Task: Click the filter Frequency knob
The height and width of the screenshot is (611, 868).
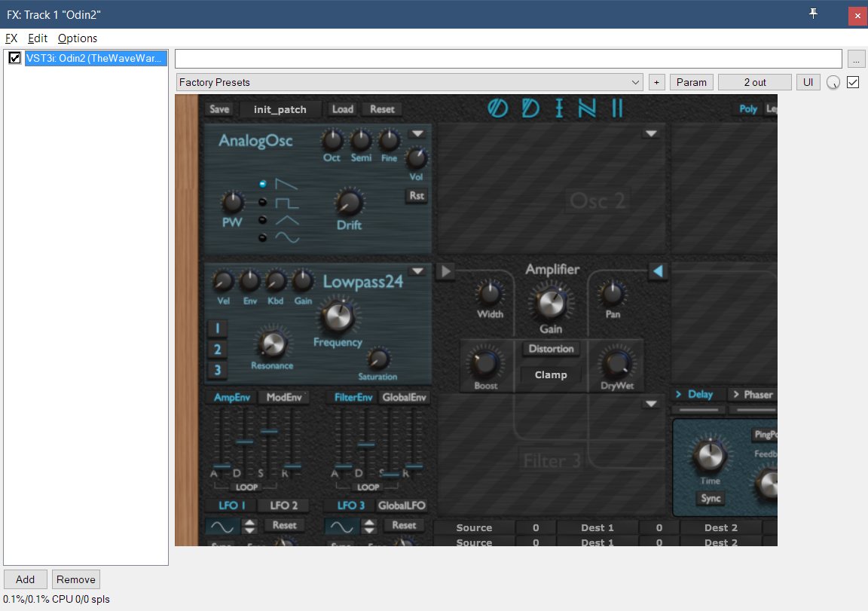Action: pyautogui.click(x=338, y=316)
